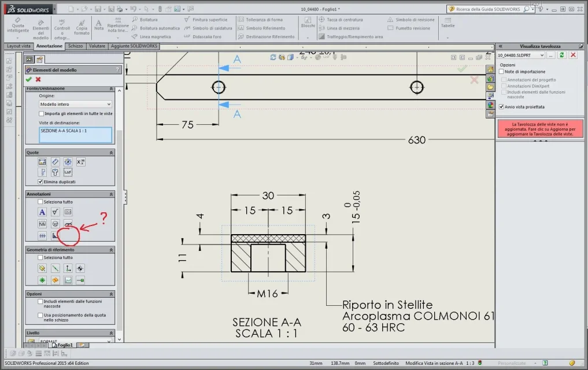Collapse the Quote section
588x370 pixels.
[111, 153]
